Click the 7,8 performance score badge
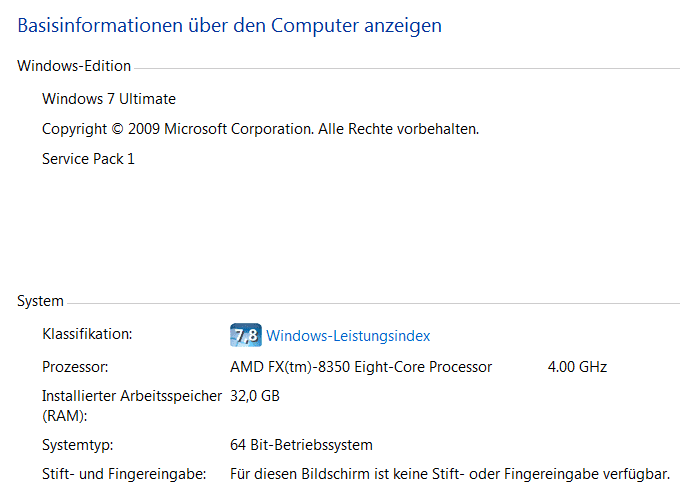Viewport: 680px width, 500px height. (246, 335)
